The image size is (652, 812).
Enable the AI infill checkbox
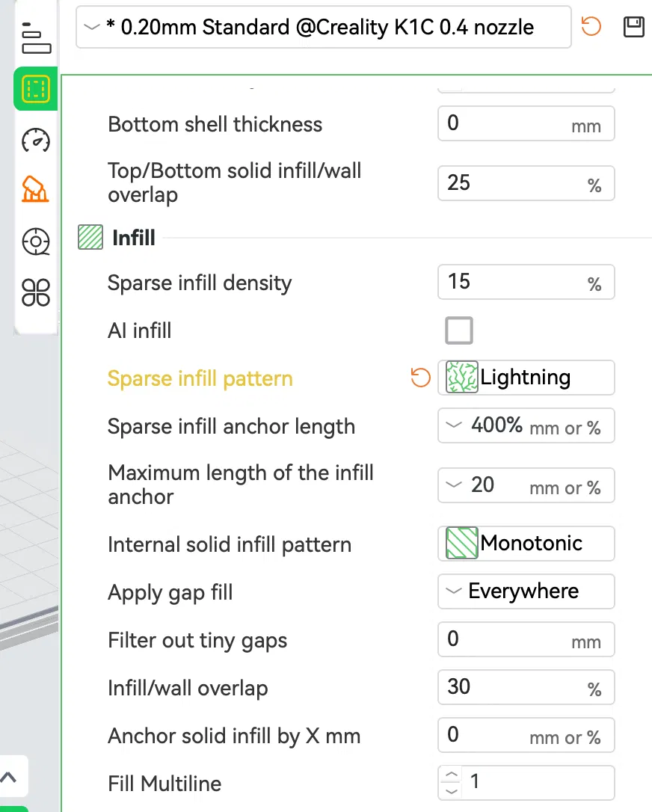tap(459, 330)
